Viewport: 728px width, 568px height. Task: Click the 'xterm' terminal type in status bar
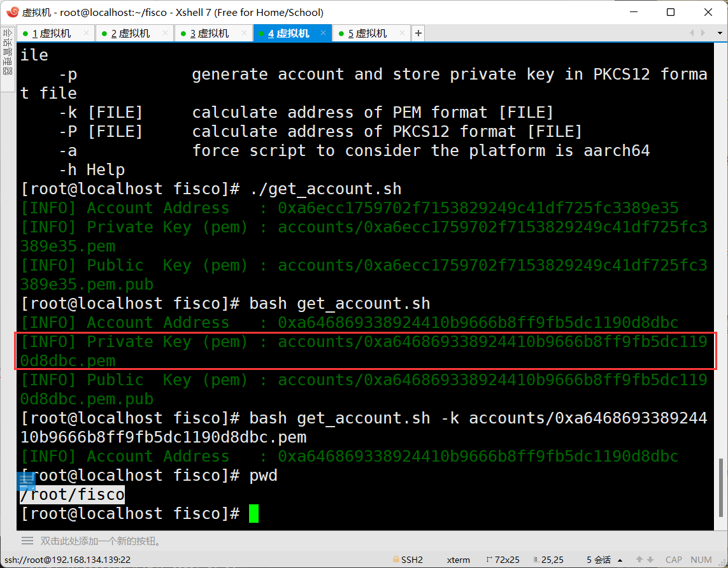point(458,560)
